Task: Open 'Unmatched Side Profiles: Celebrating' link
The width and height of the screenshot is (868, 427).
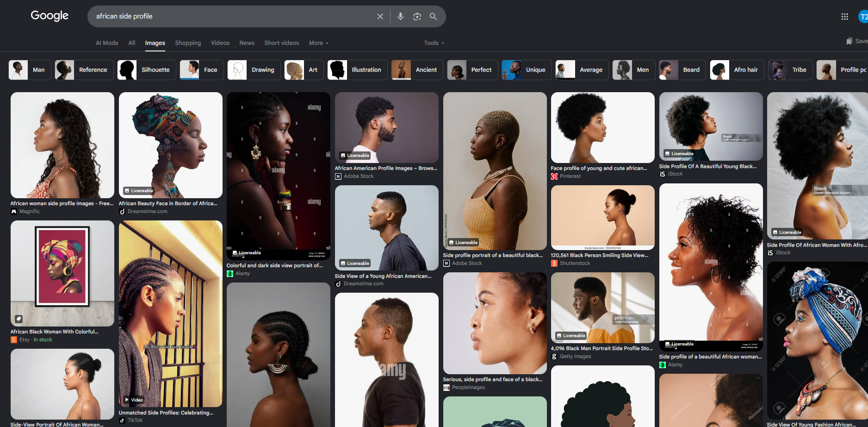Action: [x=166, y=413]
